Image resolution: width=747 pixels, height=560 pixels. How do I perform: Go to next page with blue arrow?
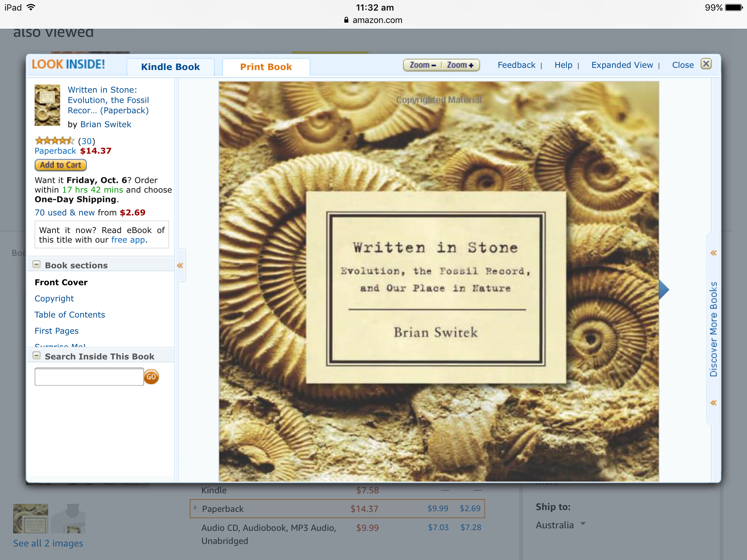[x=664, y=290]
